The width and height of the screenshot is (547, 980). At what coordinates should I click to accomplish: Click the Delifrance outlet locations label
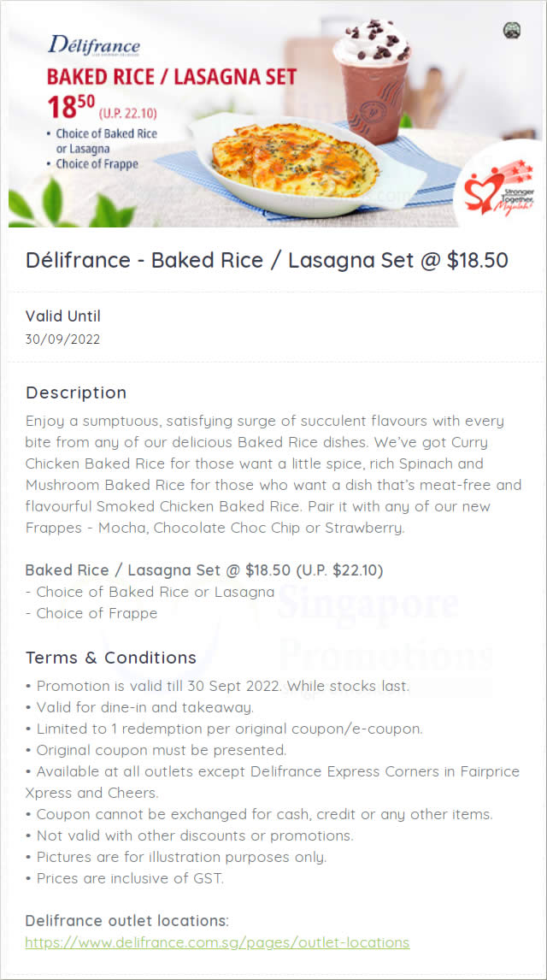[x=127, y=921]
